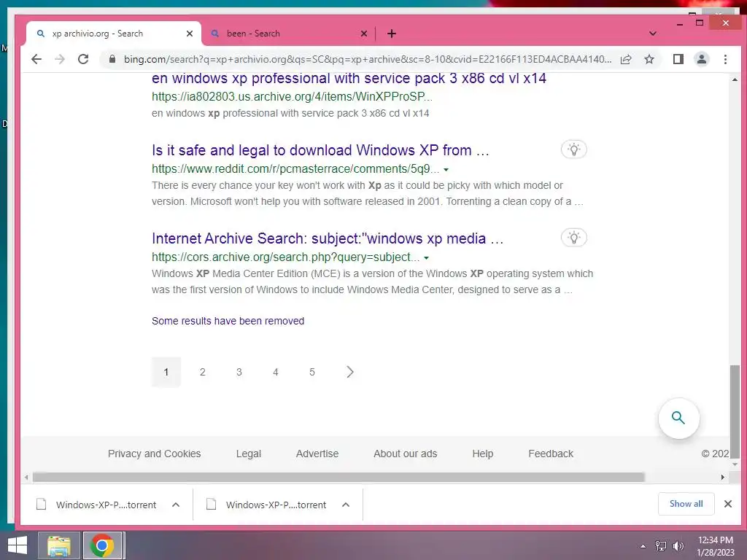View site info via lock icon
The height and width of the screenshot is (560, 747).
tap(112, 59)
